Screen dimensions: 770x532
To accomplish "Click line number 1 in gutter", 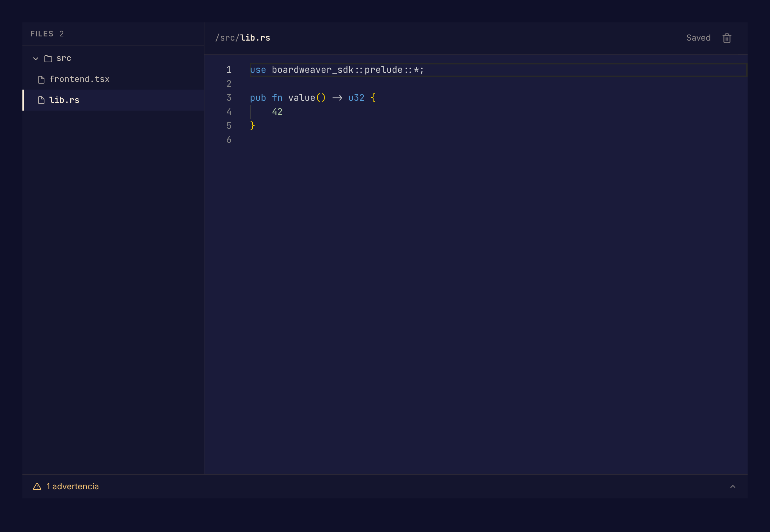I will (229, 70).
